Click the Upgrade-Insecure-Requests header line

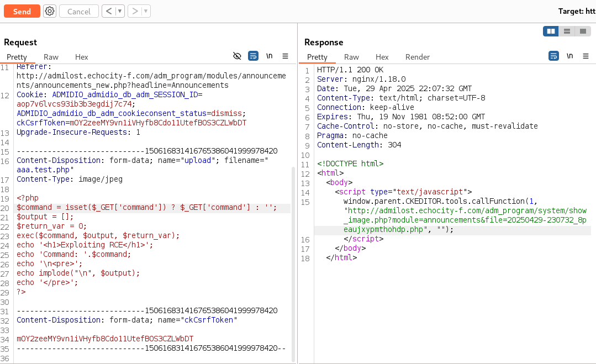pyautogui.click(x=78, y=132)
